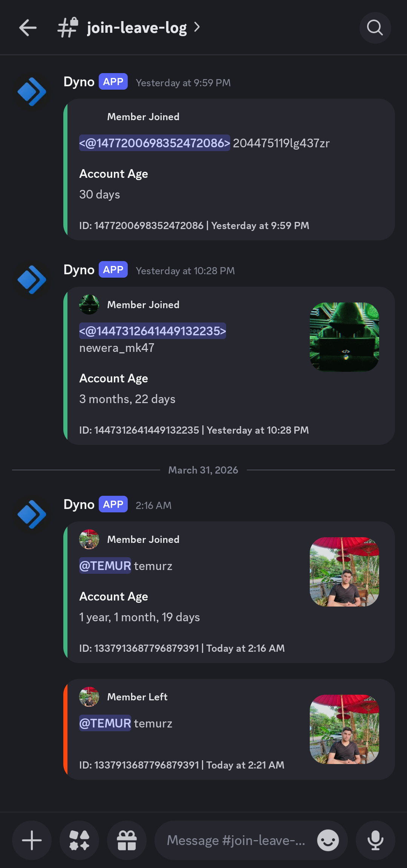The image size is (407, 868).
Task: Focus the Message #join-leave-log input
Action: pos(236,840)
